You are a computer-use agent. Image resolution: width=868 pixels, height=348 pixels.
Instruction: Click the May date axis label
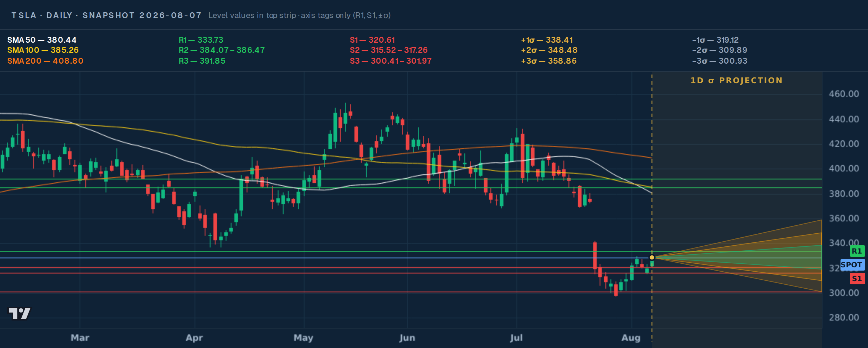[303, 338]
